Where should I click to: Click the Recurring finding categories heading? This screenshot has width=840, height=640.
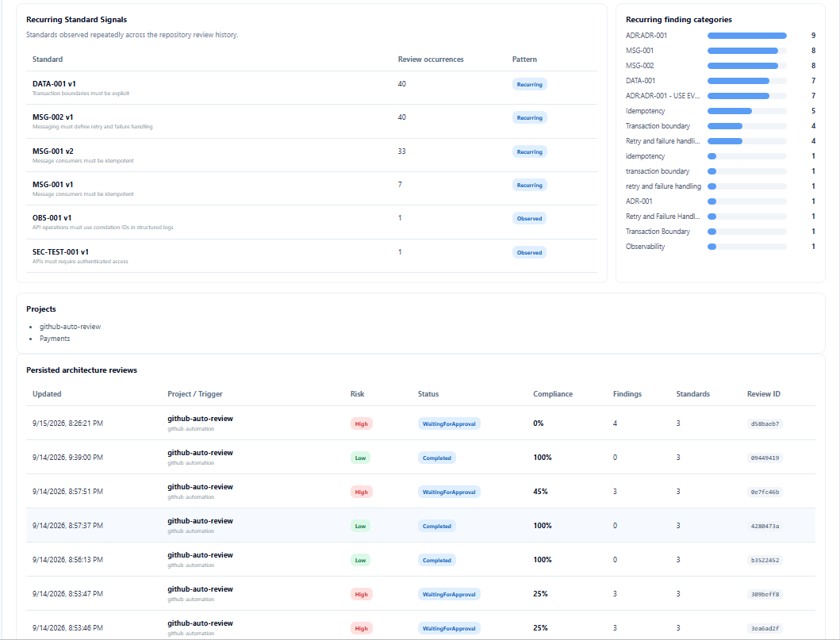(679, 19)
